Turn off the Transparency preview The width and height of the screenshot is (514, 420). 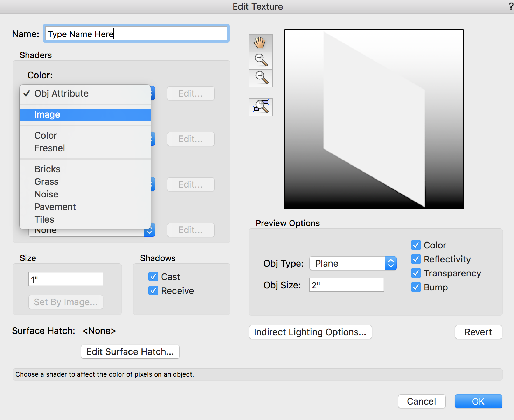[x=416, y=273]
